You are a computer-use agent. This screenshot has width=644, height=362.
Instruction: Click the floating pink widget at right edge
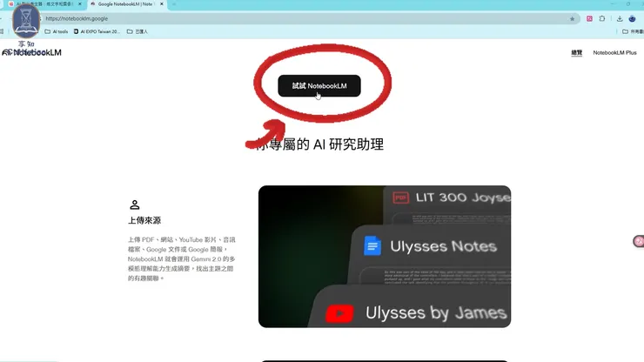pos(639,241)
